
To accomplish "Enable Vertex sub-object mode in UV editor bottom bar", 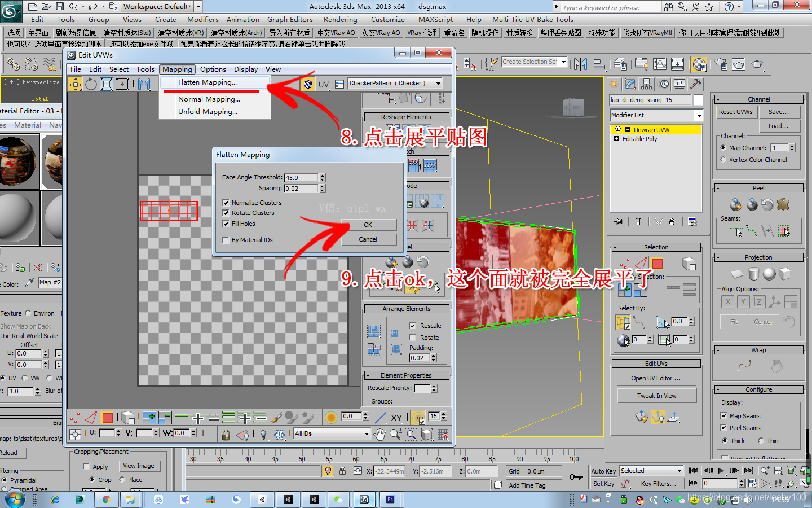I will [75, 418].
